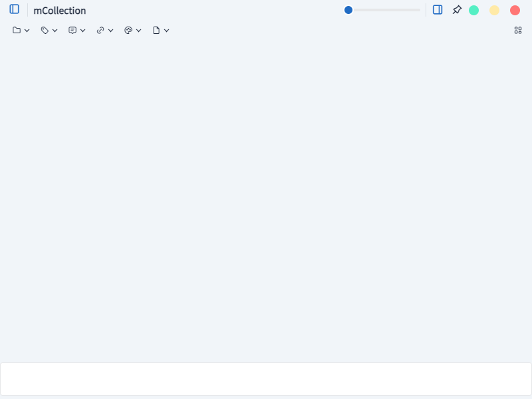
Task: Click the green window control dot
Action: (473, 10)
